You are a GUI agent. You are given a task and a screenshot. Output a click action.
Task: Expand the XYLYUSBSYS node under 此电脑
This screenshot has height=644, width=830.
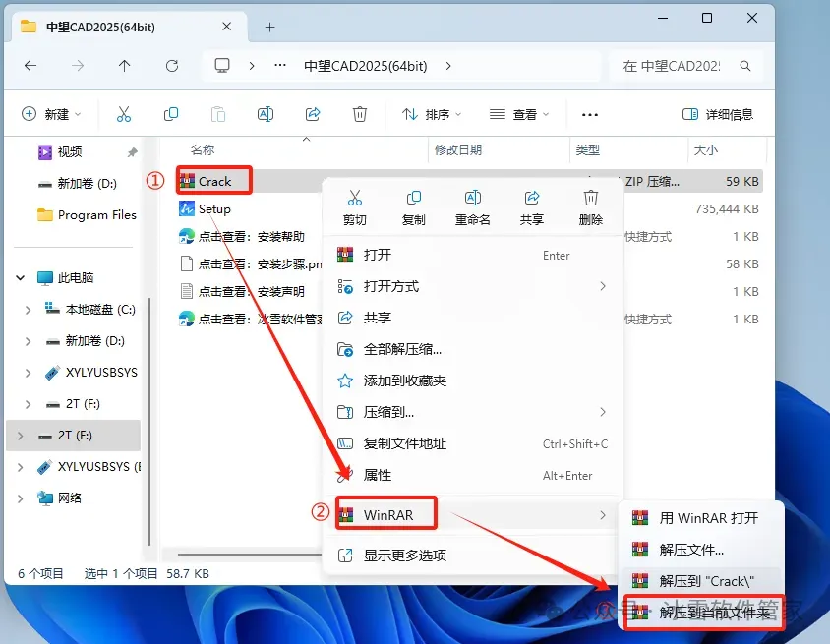tap(29, 373)
